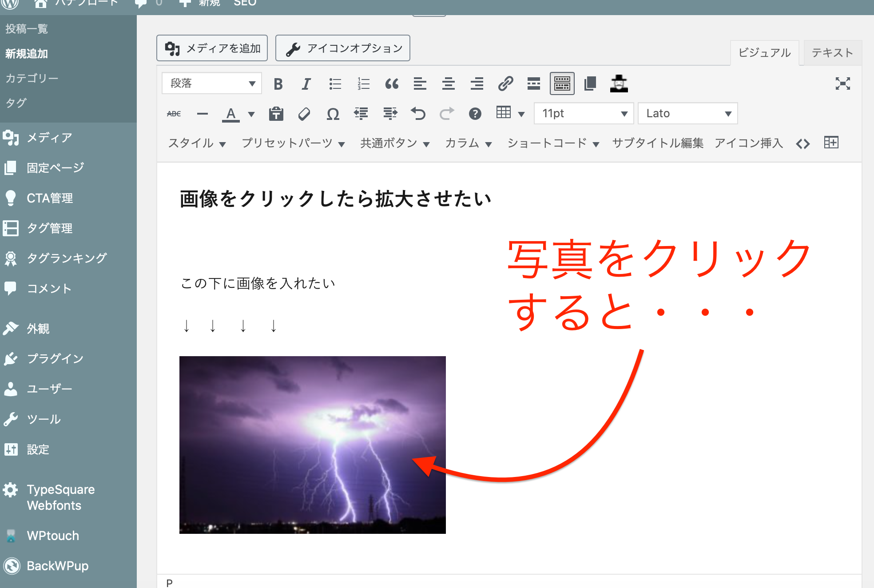The height and width of the screenshot is (588, 874).
Task: Click the insert link icon
Action: [505, 84]
